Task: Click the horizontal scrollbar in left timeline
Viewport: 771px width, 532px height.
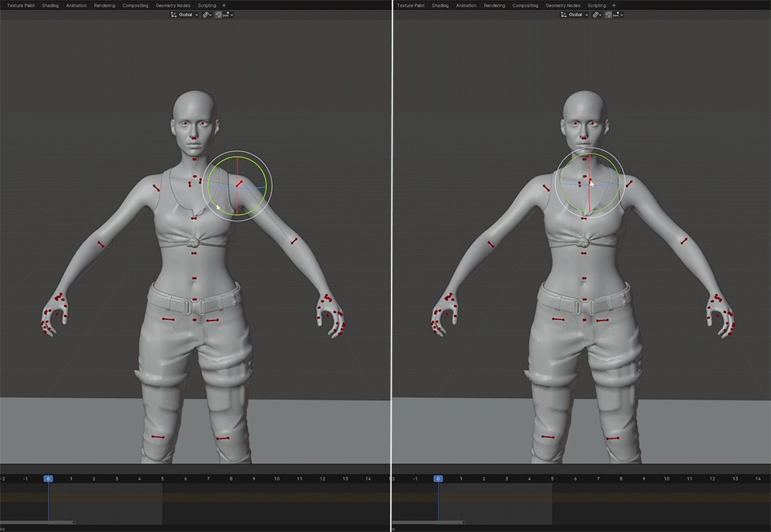Action: click(x=37, y=522)
